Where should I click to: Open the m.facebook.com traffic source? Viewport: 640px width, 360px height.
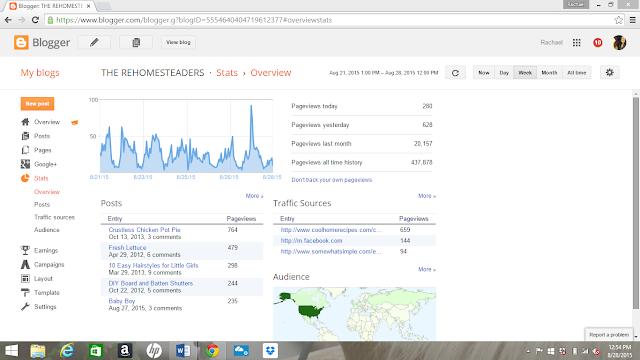pos(311,241)
